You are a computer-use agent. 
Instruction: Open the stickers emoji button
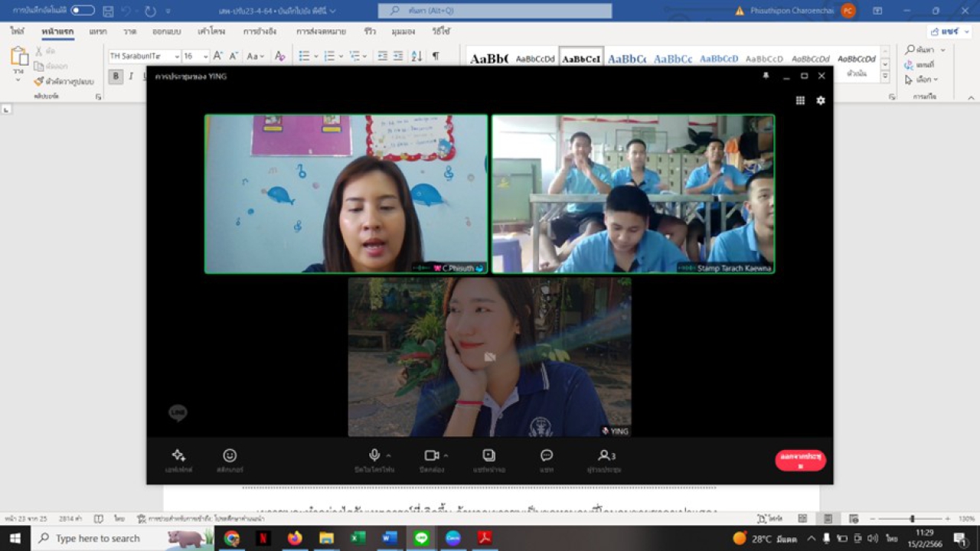(230, 455)
